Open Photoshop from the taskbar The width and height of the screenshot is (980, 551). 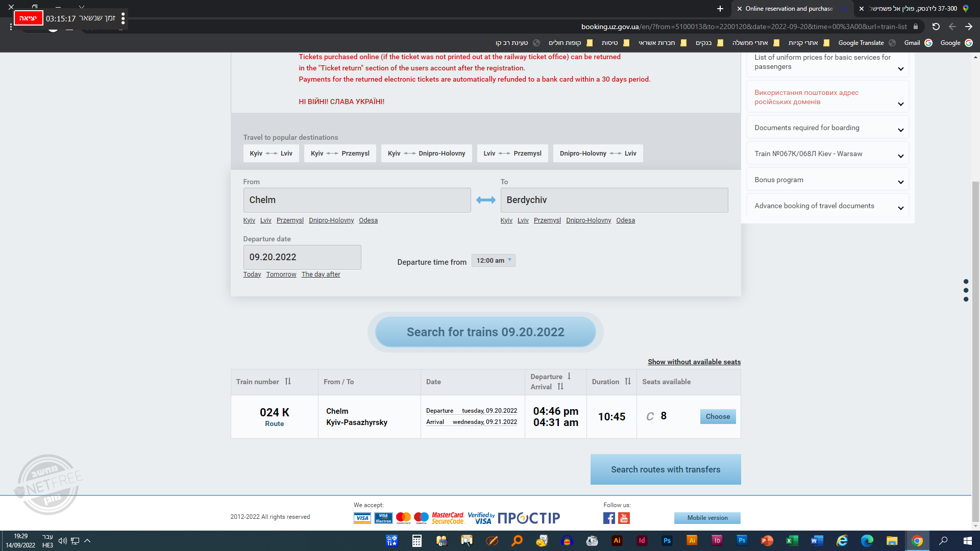point(667,541)
